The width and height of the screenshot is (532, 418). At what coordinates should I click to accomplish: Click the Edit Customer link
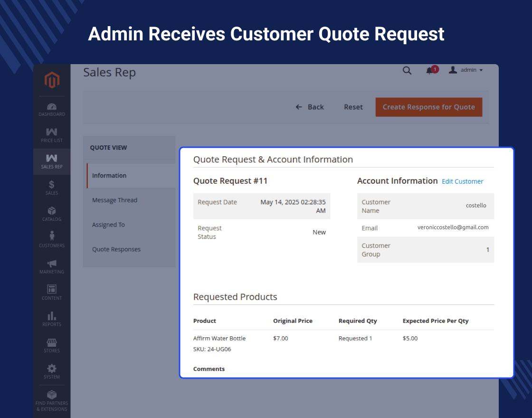tap(462, 181)
